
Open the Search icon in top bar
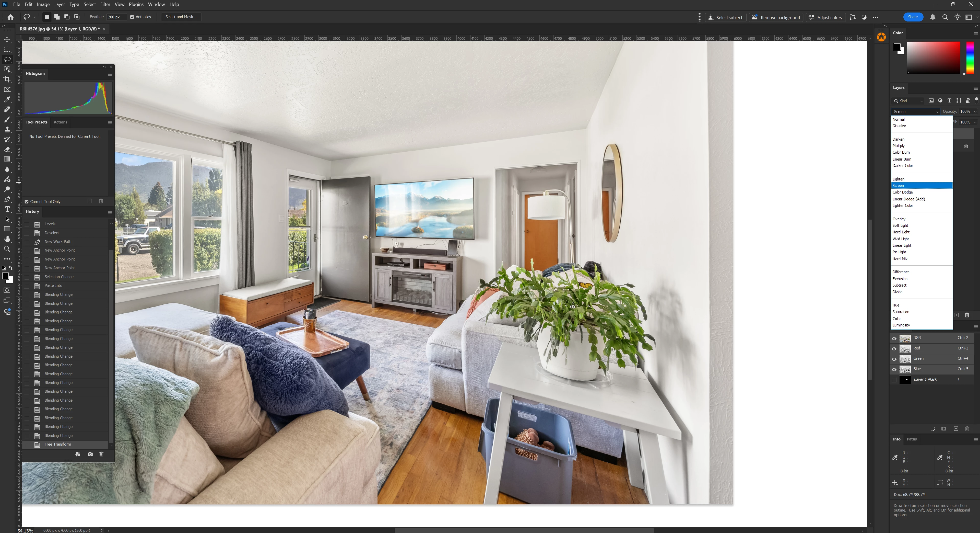pos(945,17)
